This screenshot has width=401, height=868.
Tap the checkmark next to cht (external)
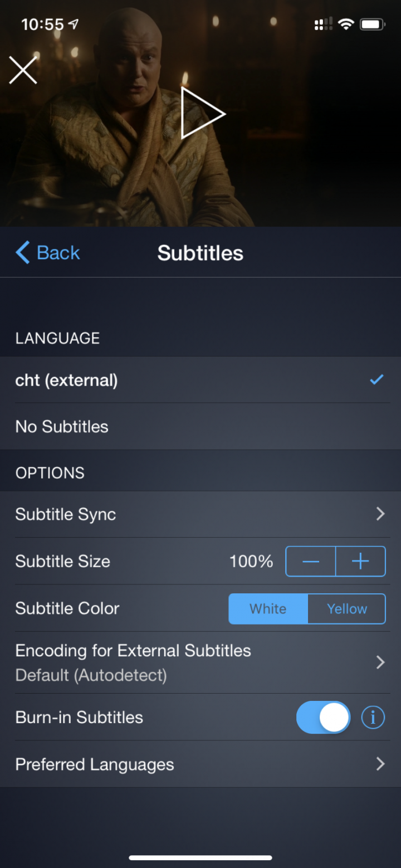[377, 380]
